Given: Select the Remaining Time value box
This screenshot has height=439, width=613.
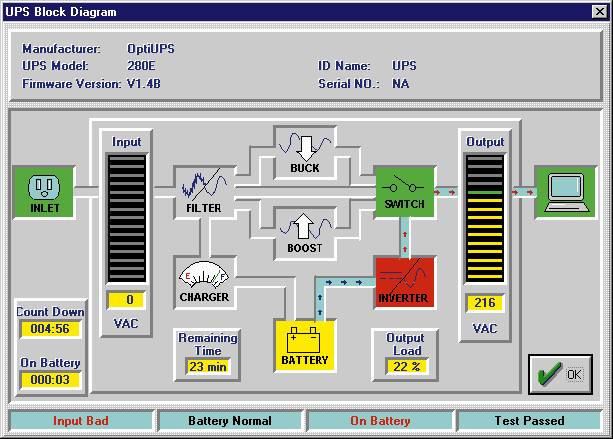Looking at the screenshot, I should (207, 367).
